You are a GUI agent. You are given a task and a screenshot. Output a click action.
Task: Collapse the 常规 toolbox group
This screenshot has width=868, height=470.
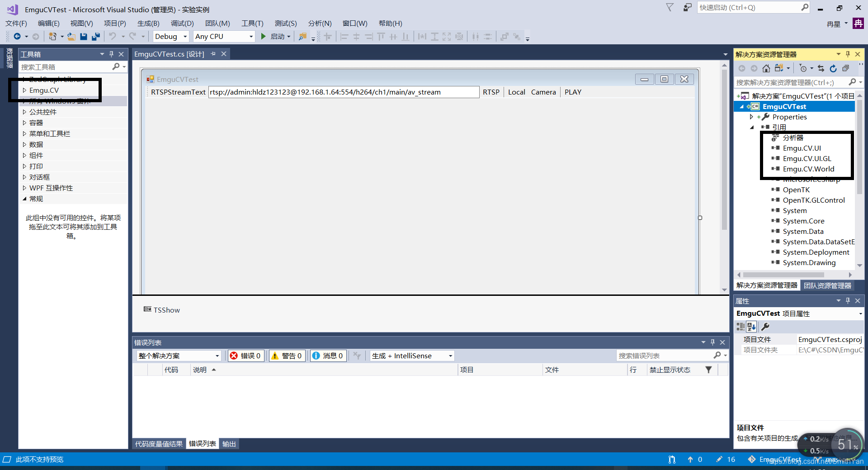24,199
